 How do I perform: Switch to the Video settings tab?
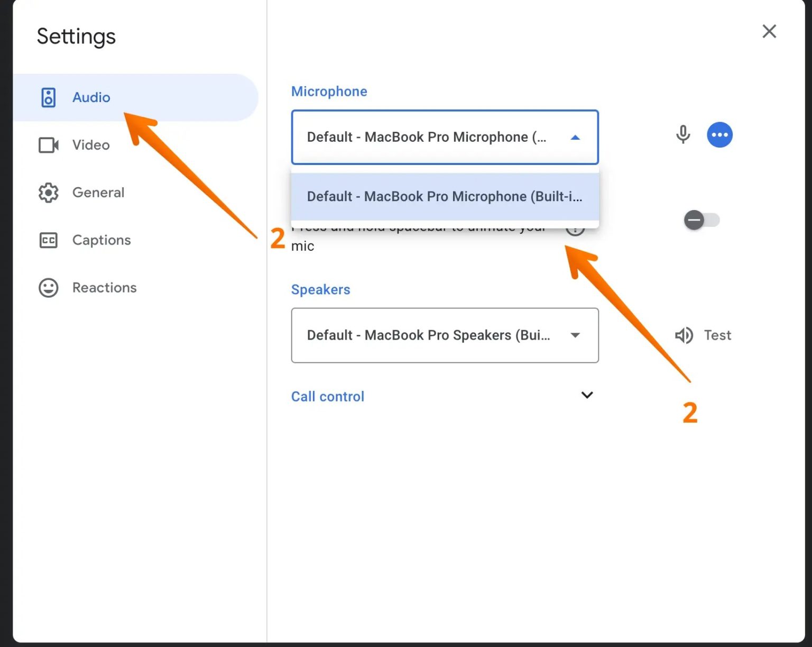pos(90,144)
